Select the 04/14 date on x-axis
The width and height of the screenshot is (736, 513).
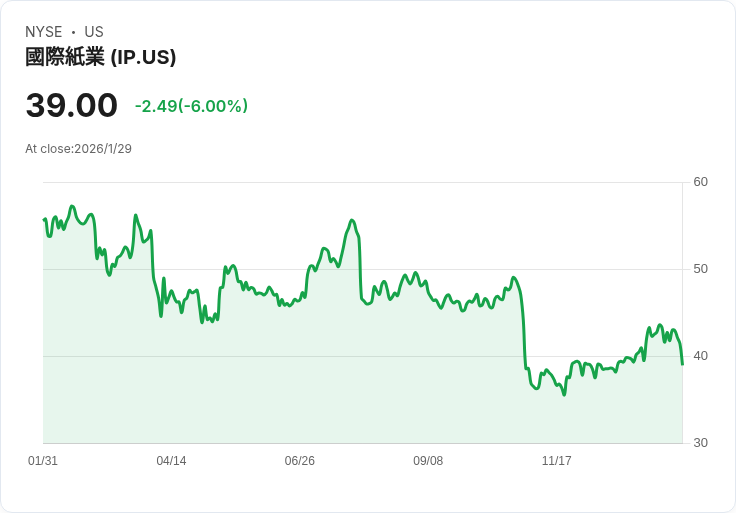coord(171,461)
